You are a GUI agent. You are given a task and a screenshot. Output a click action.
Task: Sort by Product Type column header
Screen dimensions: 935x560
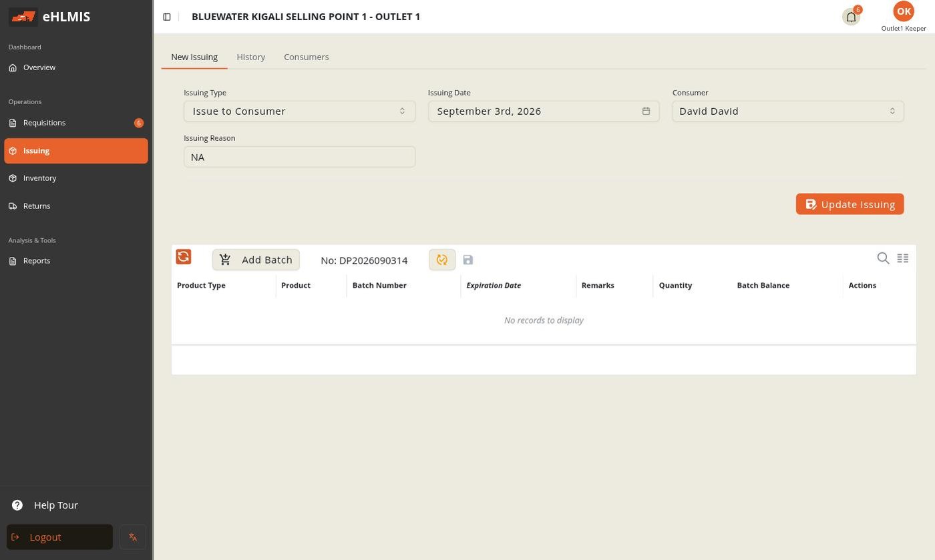(x=201, y=285)
